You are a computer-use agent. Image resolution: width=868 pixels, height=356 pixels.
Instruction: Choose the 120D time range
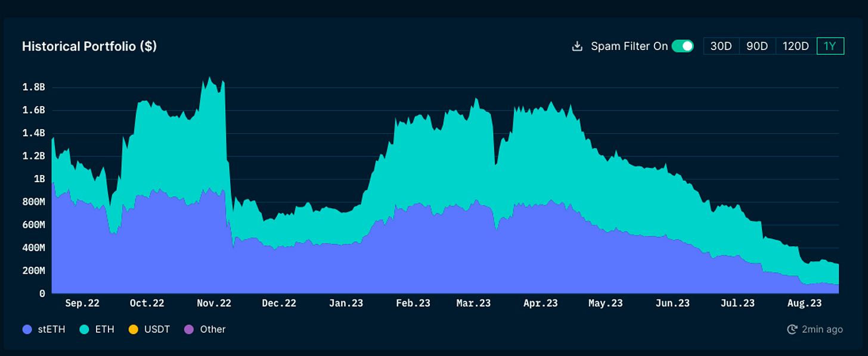click(x=795, y=46)
